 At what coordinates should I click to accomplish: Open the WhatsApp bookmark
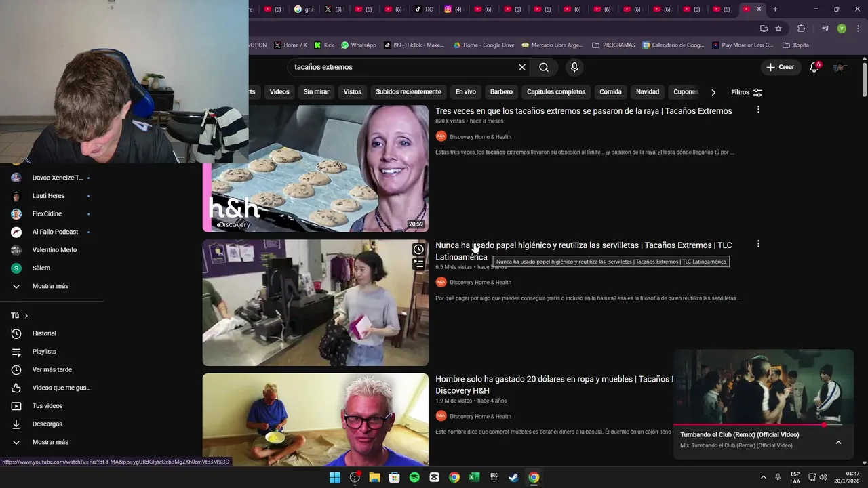(359, 45)
